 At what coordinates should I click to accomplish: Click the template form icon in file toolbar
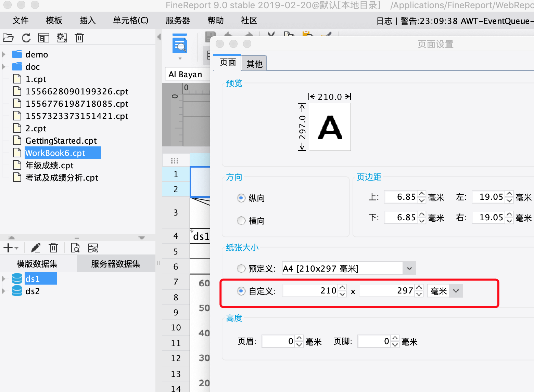pyautogui.click(x=44, y=38)
